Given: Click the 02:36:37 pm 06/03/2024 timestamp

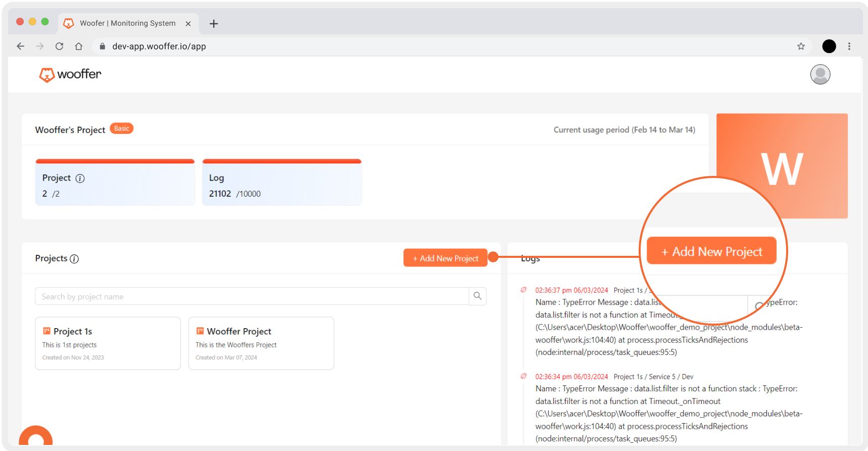Looking at the screenshot, I should pyautogui.click(x=571, y=290).
